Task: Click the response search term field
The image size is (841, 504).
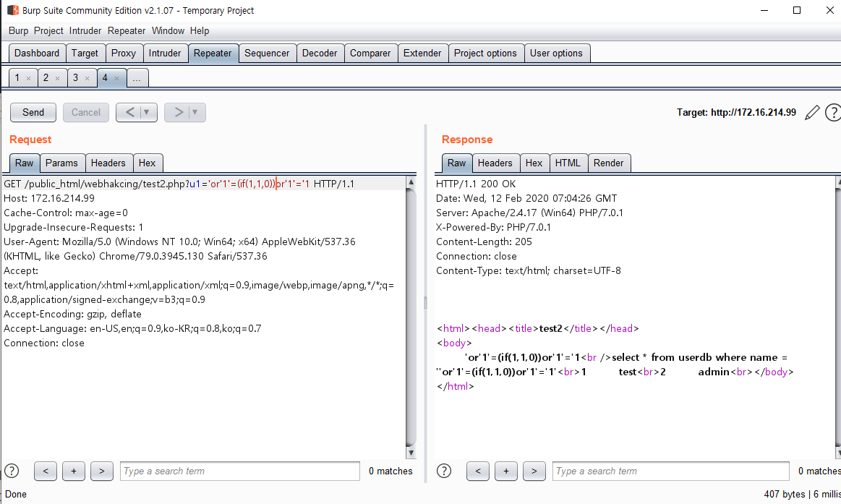Action: tap(671, 471)
